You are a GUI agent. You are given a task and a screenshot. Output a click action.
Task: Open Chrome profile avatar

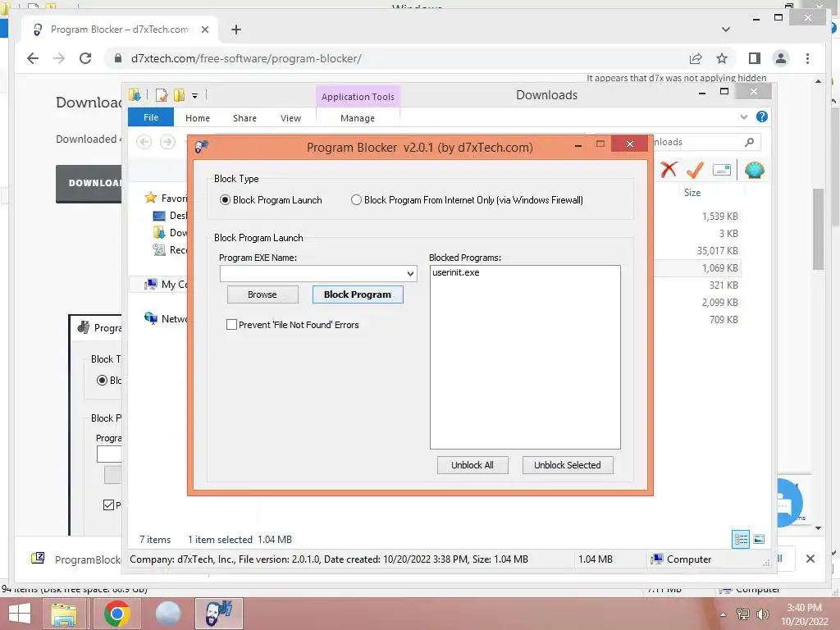point(781,58)
